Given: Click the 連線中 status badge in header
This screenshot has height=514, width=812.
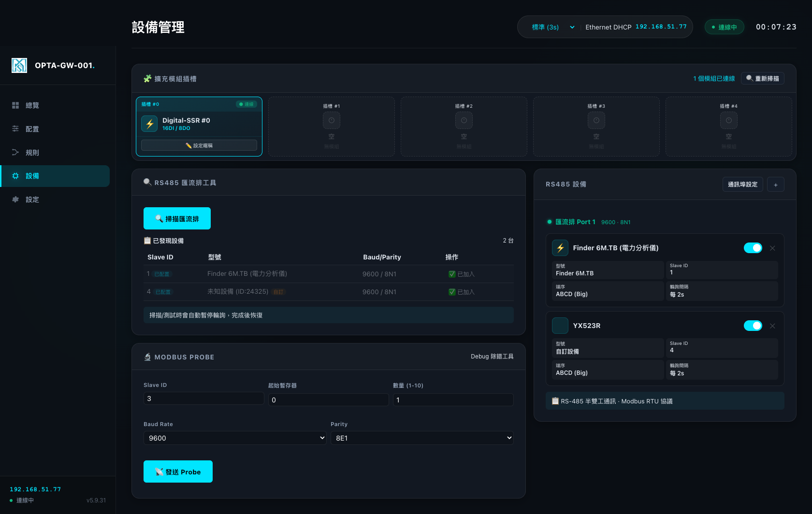Looking at the screenshot, I should point(724,27).
